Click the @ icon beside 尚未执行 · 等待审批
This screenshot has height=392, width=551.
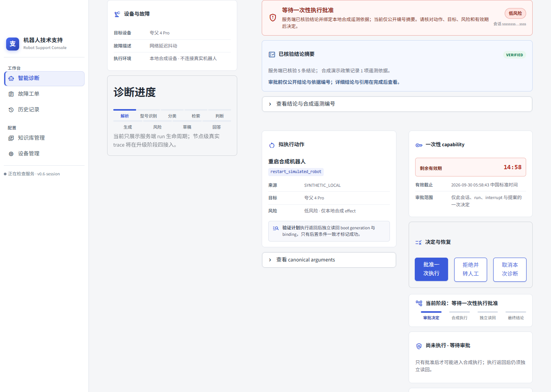click(x=419, y=346)
